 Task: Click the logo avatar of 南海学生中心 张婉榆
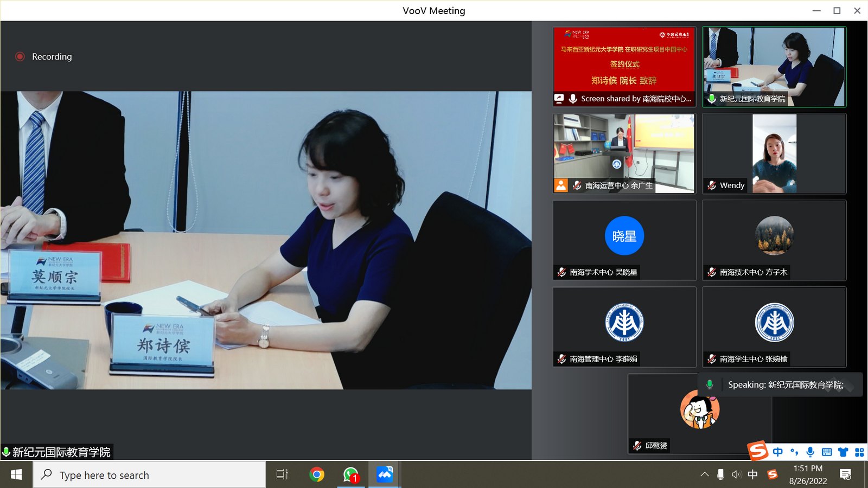point(774,323)
